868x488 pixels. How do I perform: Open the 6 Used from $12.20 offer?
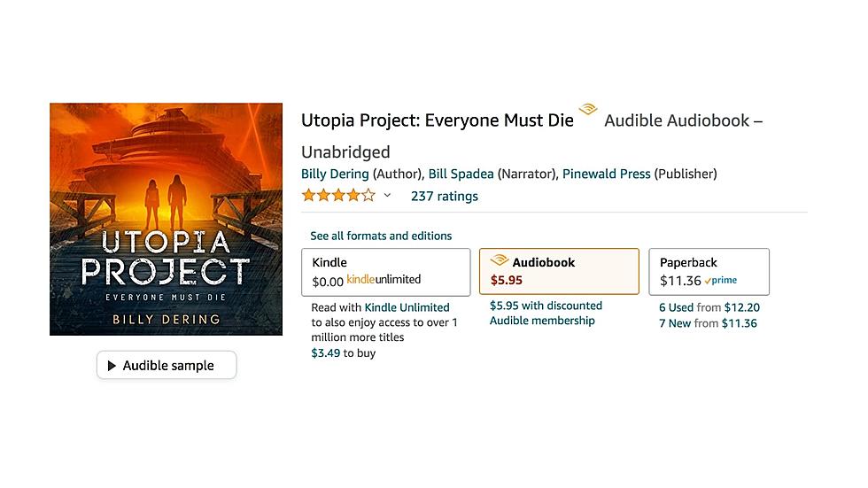click(x=709, y=307)
